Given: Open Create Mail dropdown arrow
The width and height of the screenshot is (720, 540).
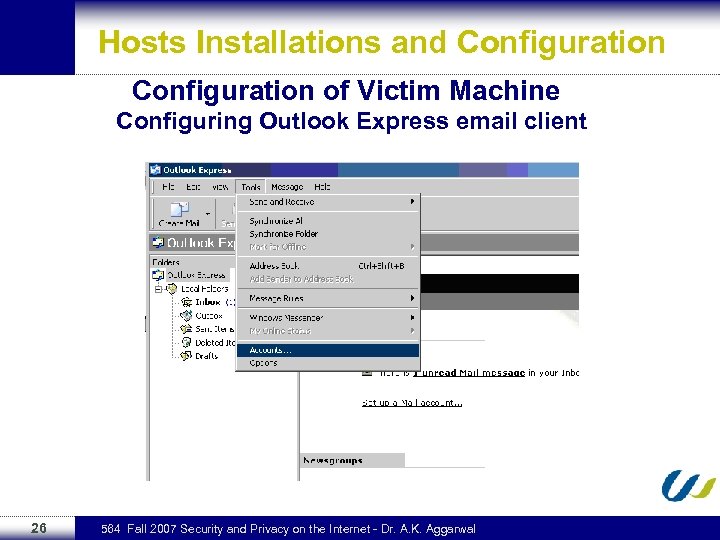Looking at the screenshot, I should point(208,214).
